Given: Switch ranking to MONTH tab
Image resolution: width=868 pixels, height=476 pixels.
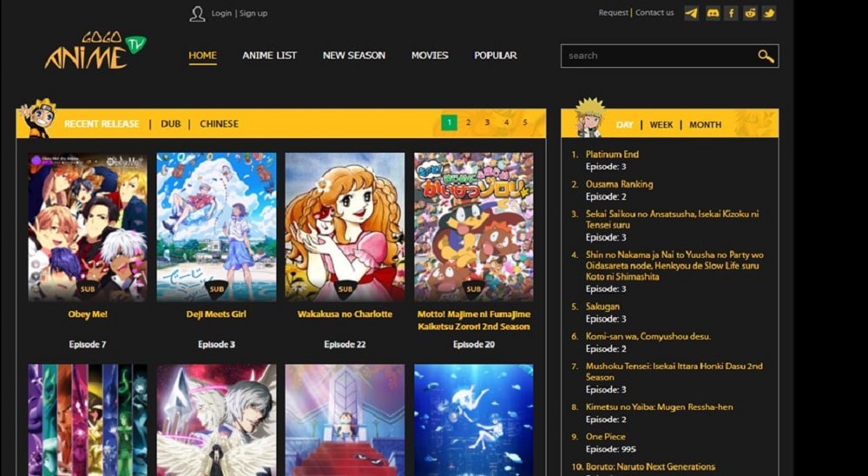Looking at the screenshot, I should point(705,125).
